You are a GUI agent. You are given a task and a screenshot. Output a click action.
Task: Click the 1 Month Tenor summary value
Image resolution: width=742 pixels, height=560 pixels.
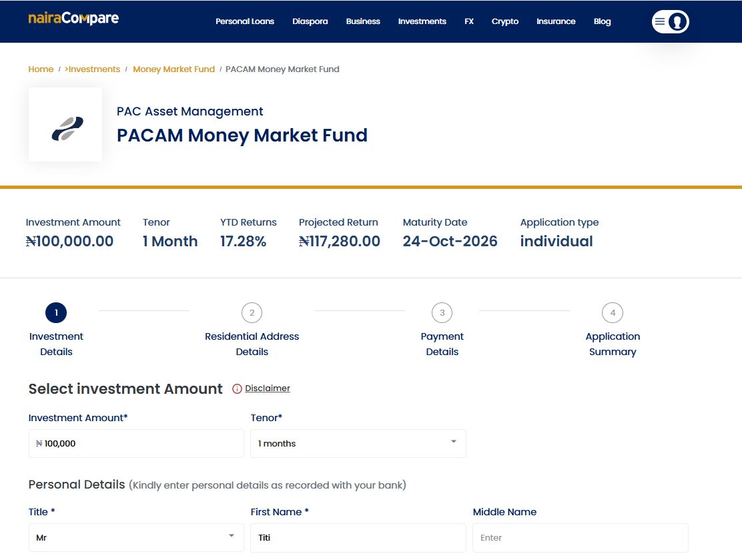tap(170, 242)
